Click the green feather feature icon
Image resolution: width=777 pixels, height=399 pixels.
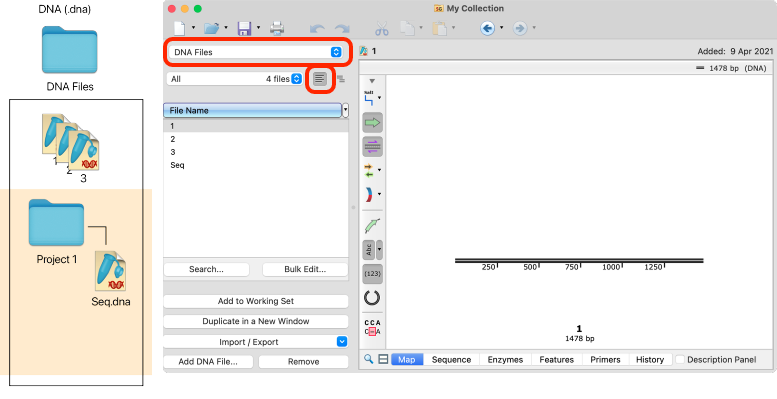(x=372, y=226)
